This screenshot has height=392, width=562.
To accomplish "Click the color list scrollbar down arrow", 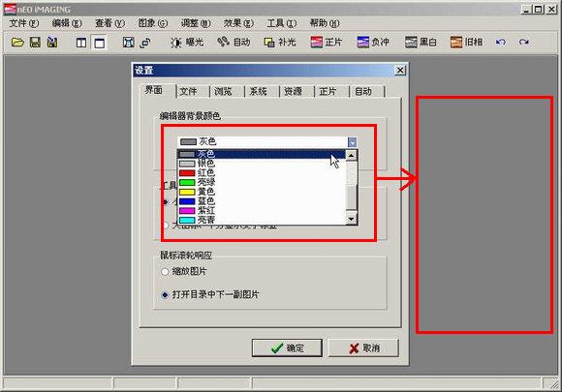I will 351,219.
